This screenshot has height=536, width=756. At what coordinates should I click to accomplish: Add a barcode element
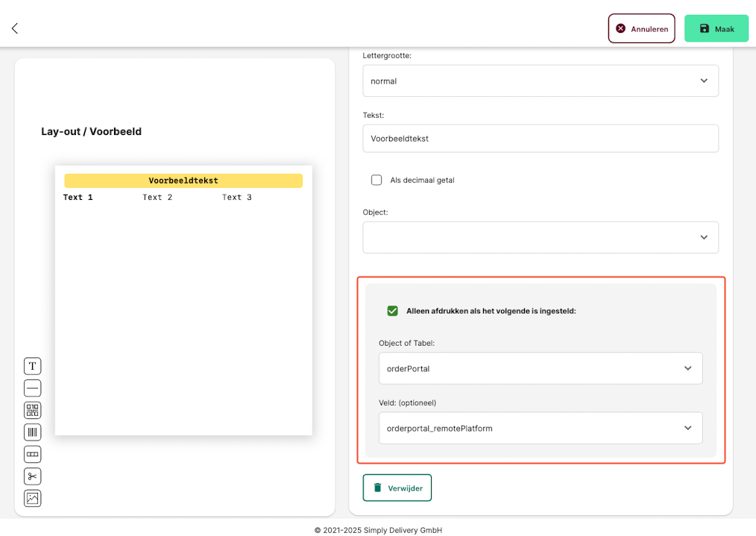(x=32, y=432)
